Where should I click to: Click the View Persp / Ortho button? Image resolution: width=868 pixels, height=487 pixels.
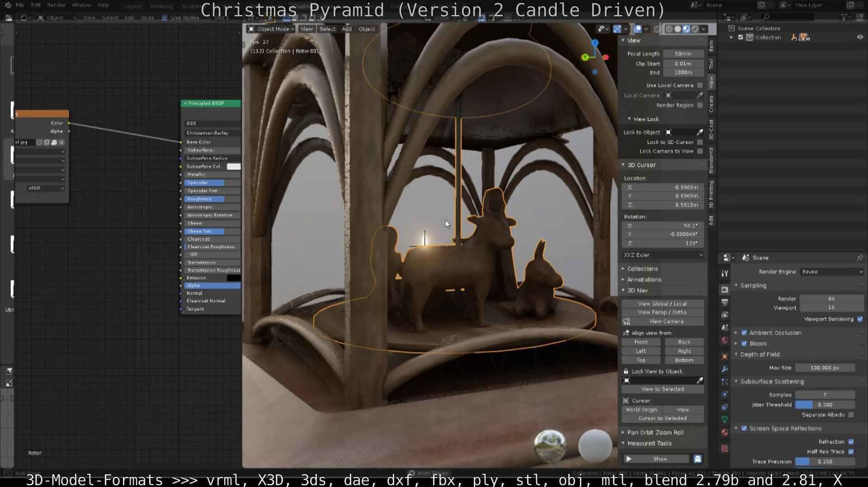pyautogui.click(x=662, y=313)
